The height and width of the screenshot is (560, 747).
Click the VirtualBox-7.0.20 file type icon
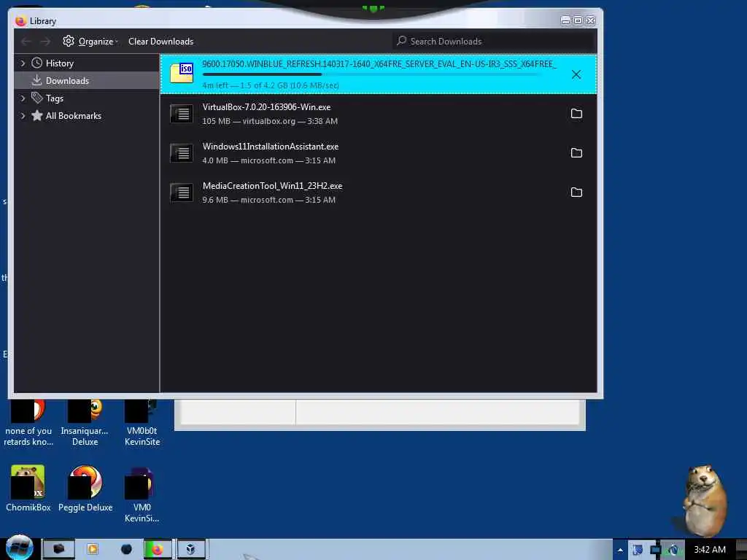182,114
